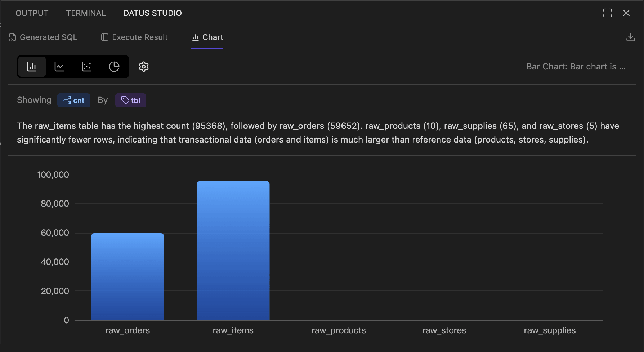The image size is (644, 352).
Task: Click the 60,000 y-axis label
Action: pos(55,233)
